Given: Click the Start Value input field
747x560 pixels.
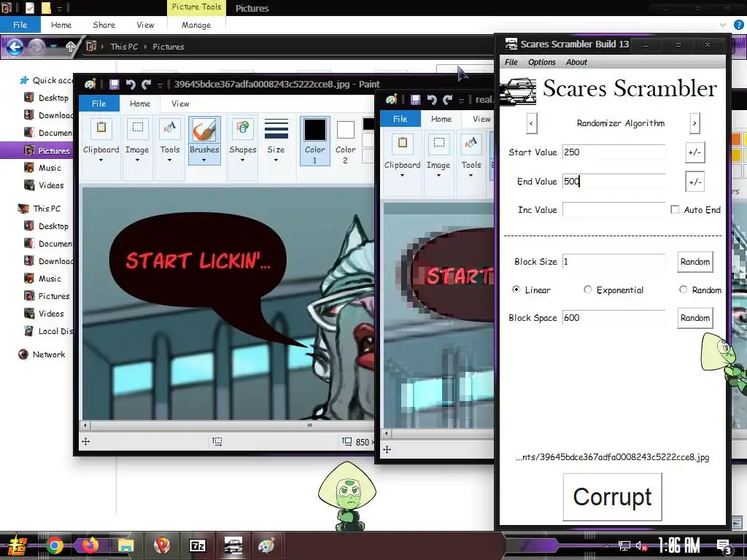Looking at the screenshot, I should (614, 152).
